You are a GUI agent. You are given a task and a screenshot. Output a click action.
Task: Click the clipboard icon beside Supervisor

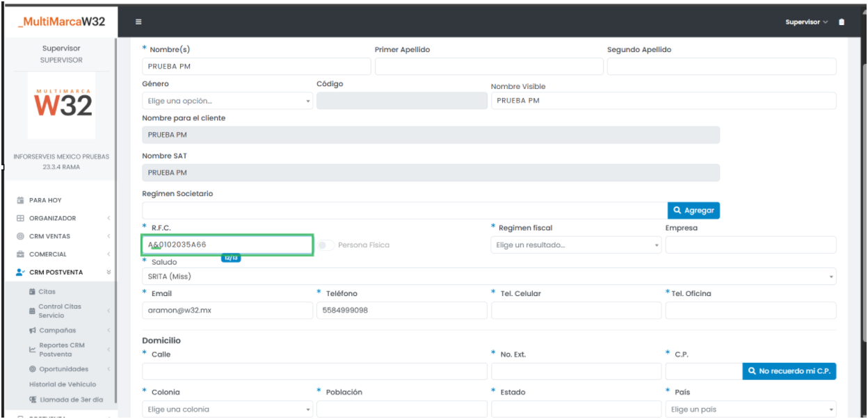click(842, 22)
